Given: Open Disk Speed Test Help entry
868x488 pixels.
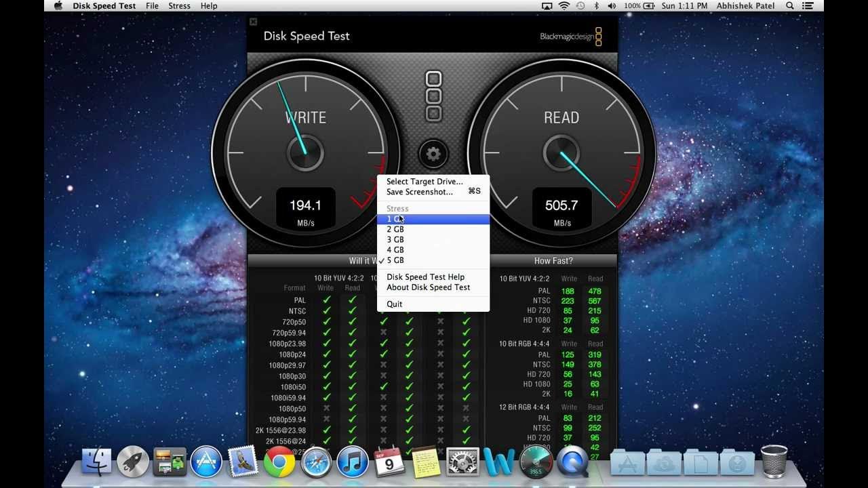Looking at the screenshot, I should (425, 277).
